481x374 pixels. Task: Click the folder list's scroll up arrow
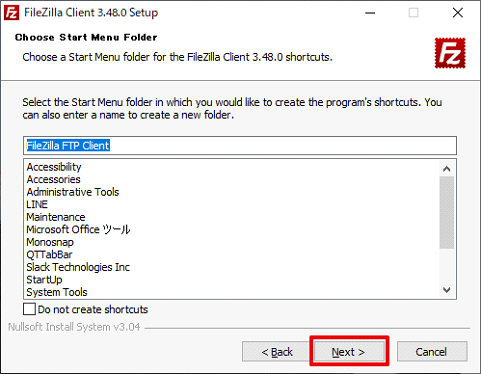pos(447,169)
